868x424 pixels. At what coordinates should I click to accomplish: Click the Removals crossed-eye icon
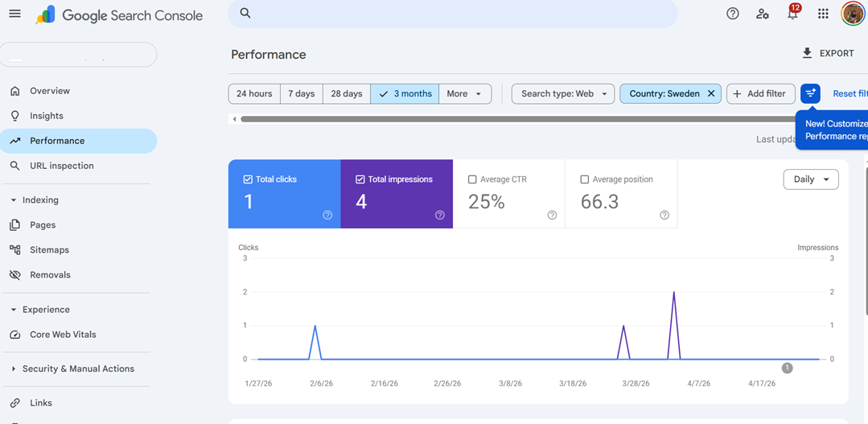click(x=15, y=274)
